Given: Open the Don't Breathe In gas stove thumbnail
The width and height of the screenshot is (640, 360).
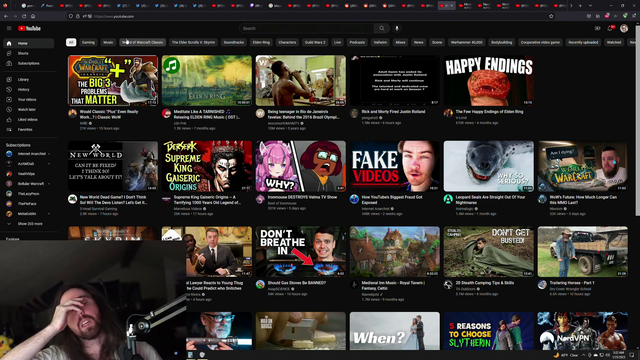Looking at the screenshot, I should [x=301, y=252].
